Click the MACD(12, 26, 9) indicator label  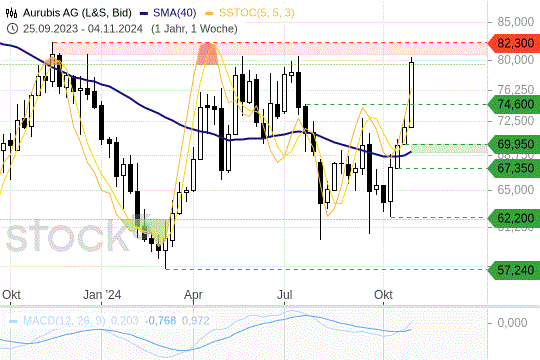[64, 321]
